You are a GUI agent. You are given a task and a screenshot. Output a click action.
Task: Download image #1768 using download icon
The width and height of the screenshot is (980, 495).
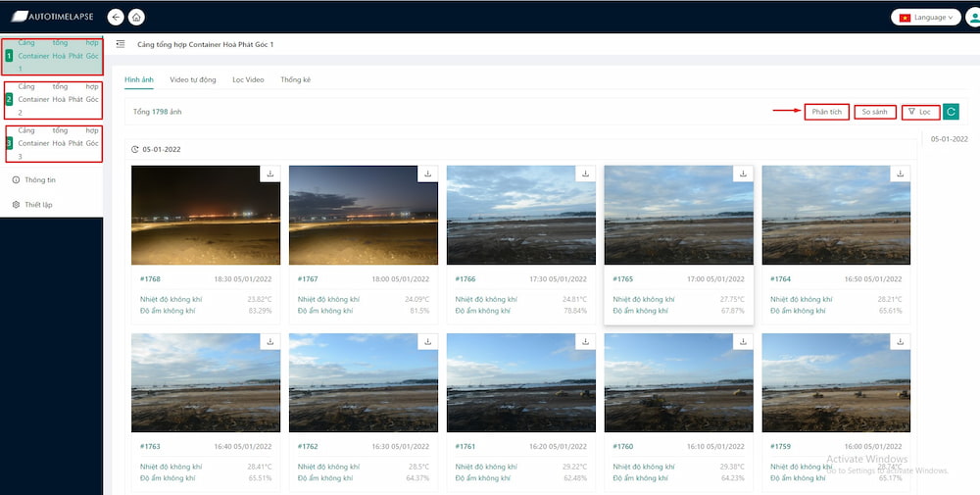(270, 173)
